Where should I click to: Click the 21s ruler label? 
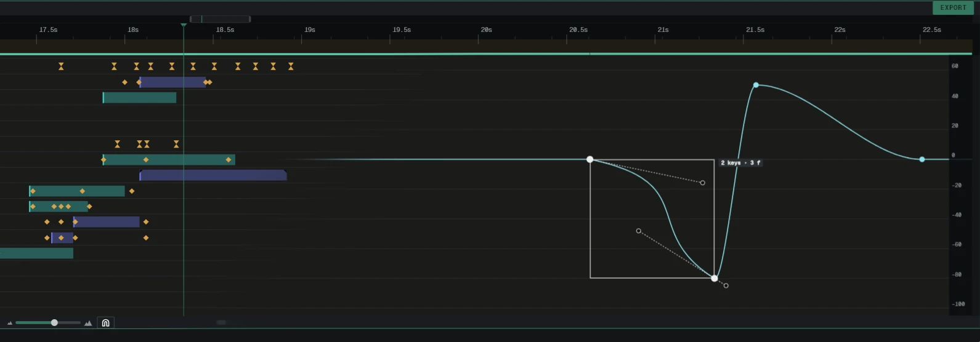pos(663,30)
